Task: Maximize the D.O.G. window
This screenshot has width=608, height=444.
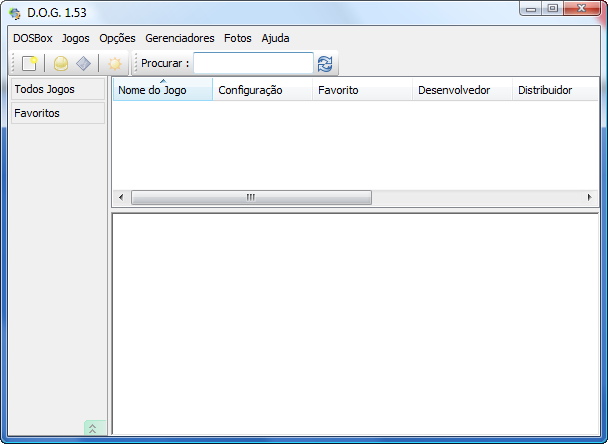Action: [553, 9]
